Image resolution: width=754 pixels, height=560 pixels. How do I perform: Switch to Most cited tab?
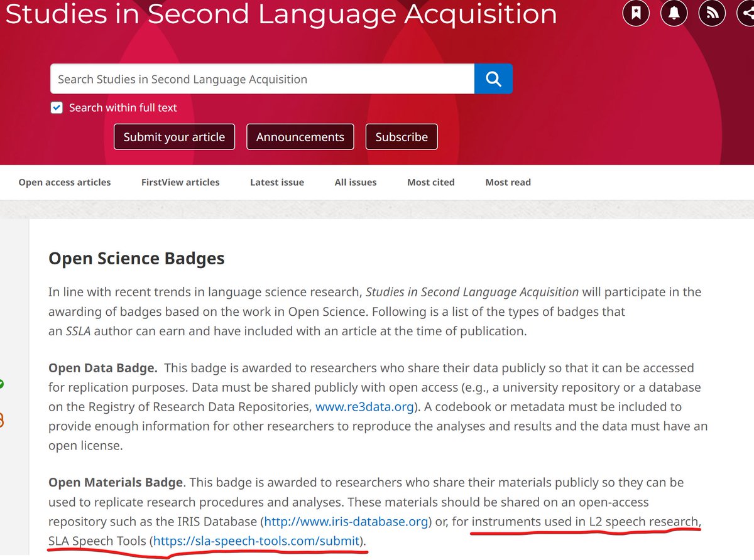pos(431,182)
